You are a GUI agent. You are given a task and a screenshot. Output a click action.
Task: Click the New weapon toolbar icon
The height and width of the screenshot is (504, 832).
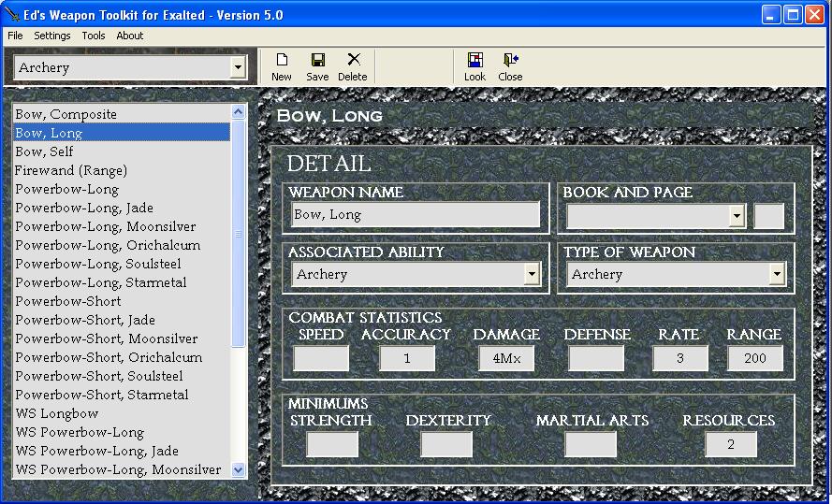281,66
